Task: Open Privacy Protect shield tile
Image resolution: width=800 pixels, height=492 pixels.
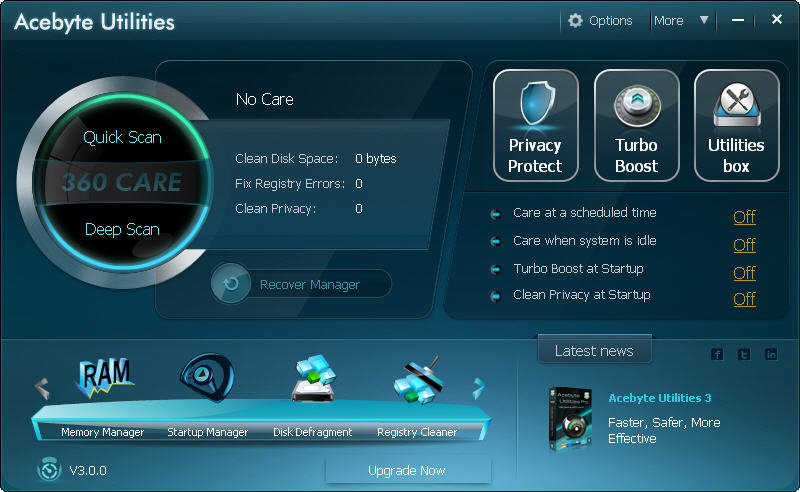Action: 536,126
